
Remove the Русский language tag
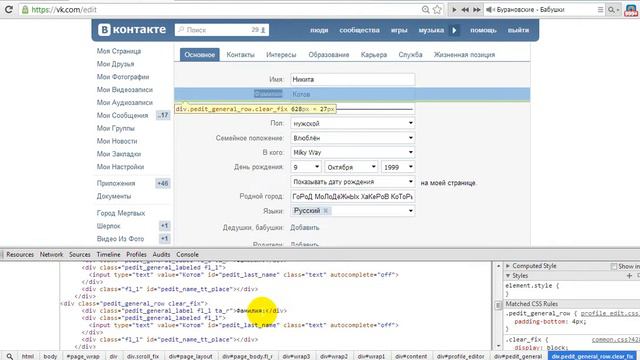[326, 211]
